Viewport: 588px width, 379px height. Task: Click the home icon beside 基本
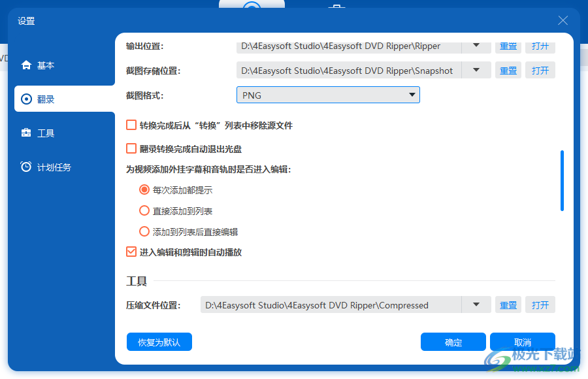(26, 65)
